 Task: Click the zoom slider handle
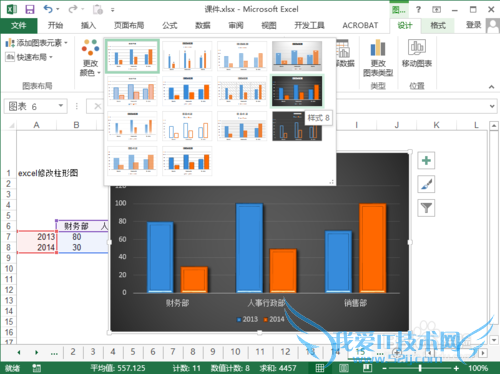click(x=420, y=368)
